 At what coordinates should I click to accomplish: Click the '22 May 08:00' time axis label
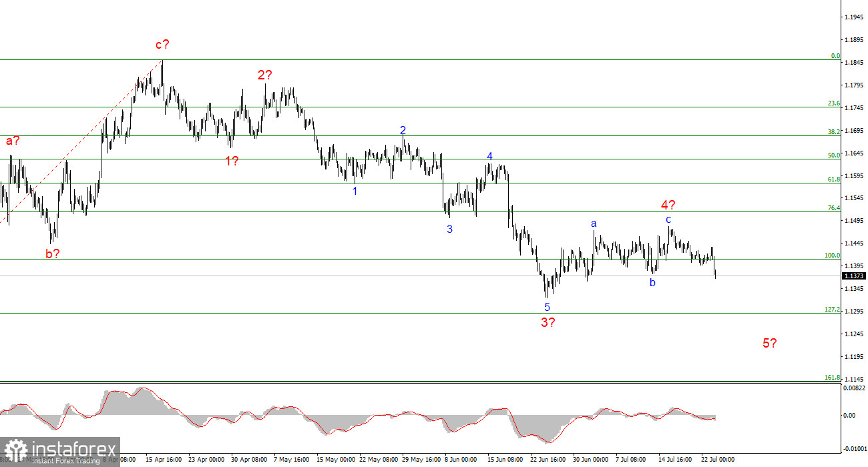pyautogui.click(x=377, y=460)
